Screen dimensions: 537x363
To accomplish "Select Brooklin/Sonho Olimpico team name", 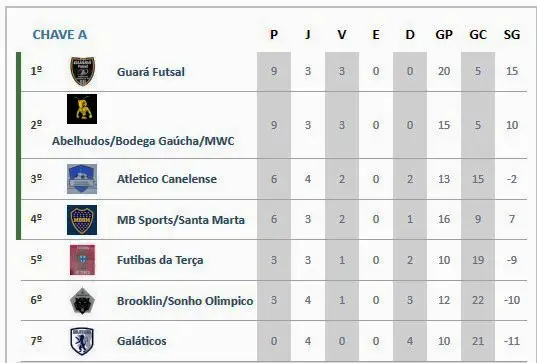I will pyautogui.click(x=185, y=301).
